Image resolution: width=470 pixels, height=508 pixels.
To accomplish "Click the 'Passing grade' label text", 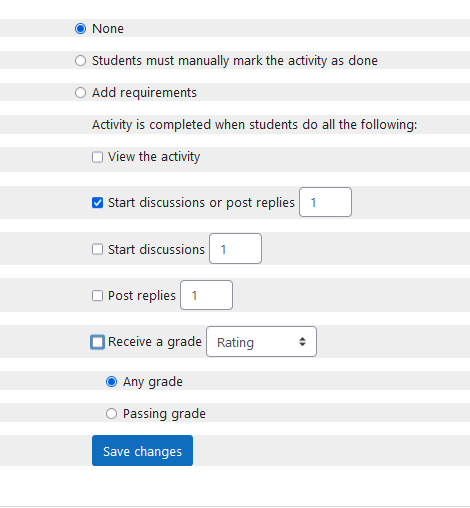I will coord(164,414).
